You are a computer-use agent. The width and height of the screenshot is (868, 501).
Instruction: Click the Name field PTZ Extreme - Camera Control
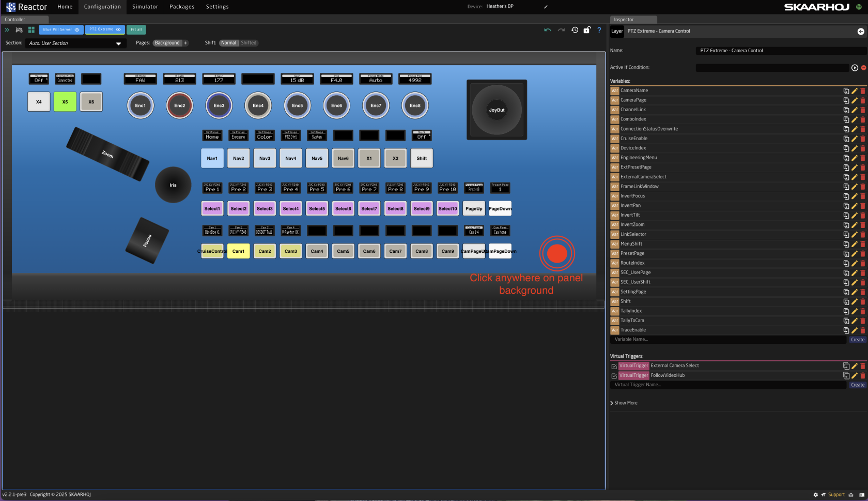pyautogui.click(x=781, y=51)
